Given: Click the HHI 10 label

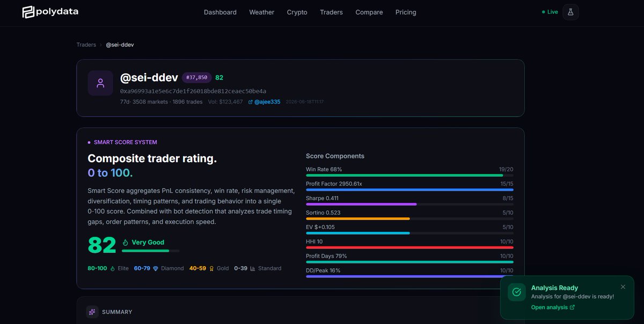Looking at the screenshot, I should pos(314,241).
